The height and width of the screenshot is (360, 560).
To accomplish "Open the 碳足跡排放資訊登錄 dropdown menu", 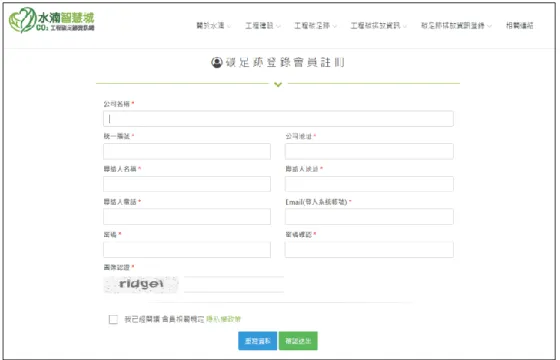I will [456, 26].
